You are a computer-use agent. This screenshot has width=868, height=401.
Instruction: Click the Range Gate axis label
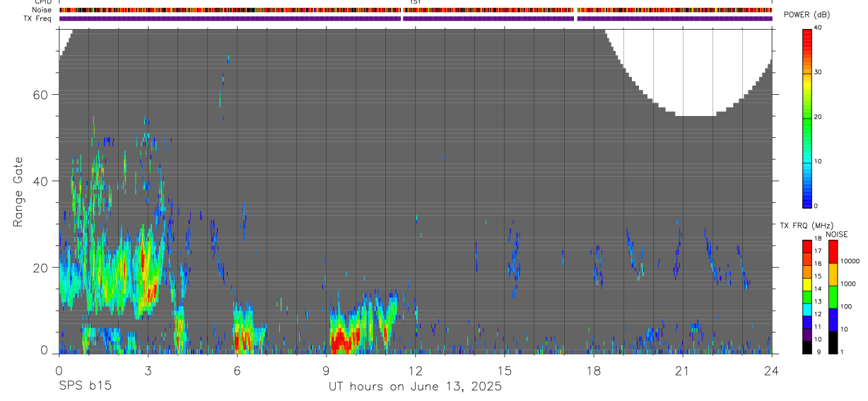tap(18, 192)
